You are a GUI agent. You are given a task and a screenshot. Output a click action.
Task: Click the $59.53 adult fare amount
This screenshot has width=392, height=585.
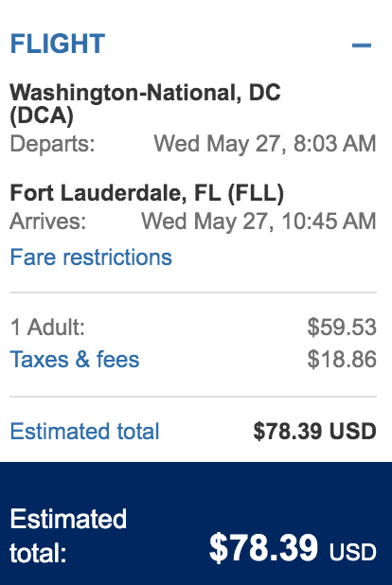[342, 328]
